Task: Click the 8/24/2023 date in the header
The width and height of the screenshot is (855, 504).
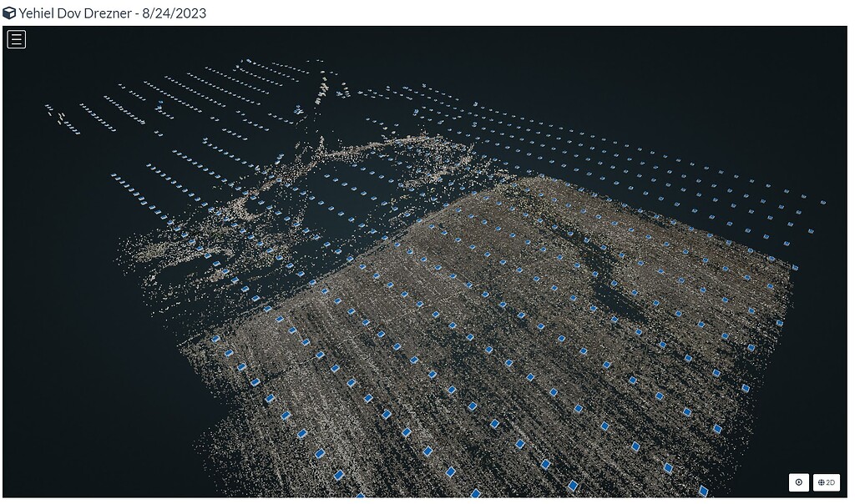Action: (x=175, y=13)
